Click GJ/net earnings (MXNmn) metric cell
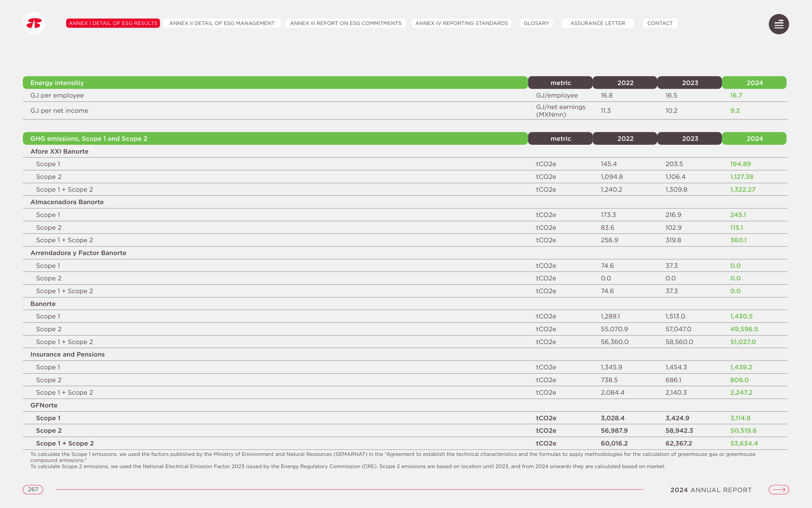Screen dimensions: 812x508 tap(561, 111)
